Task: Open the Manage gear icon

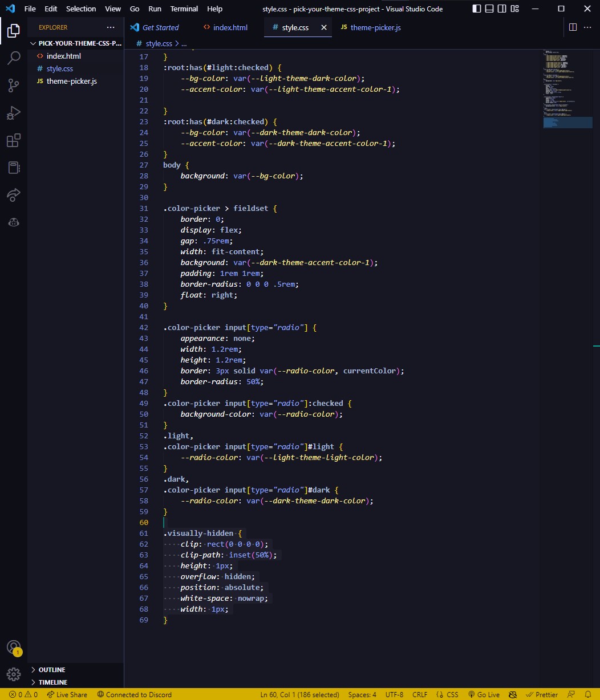Action: tap(14, 674)
